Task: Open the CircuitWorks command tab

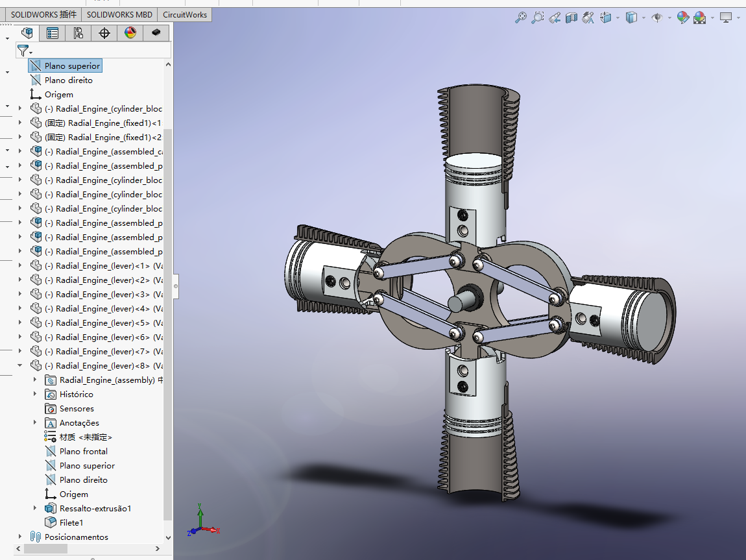Action: pyautogui.click(x=185, y=15)
